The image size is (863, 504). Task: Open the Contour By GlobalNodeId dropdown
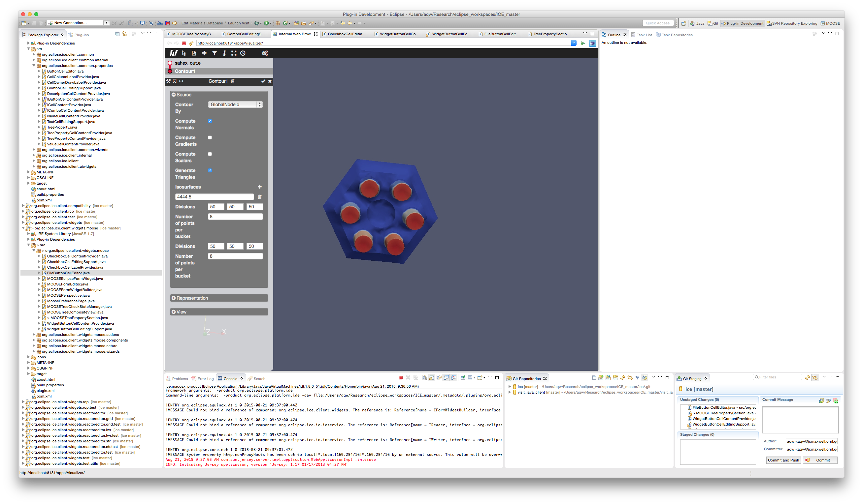[235, 104]
